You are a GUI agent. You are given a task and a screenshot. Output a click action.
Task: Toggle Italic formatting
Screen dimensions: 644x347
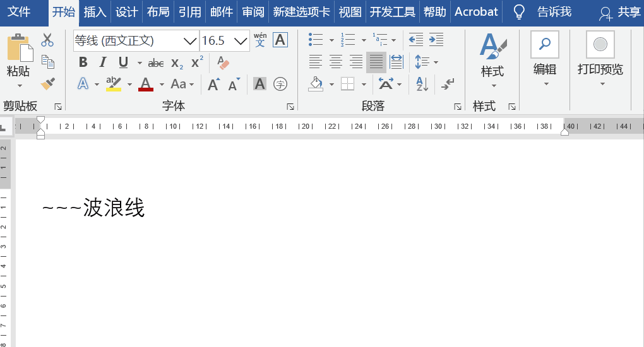[x=103, y=62]
